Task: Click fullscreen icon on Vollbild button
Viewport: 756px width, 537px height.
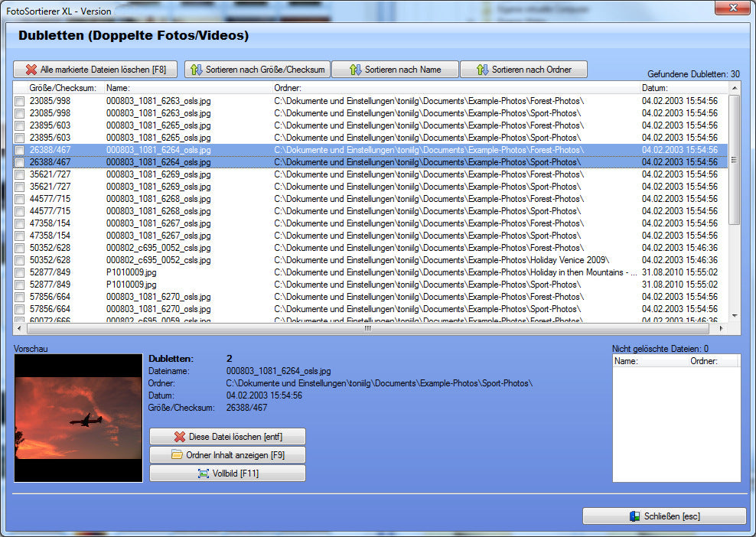Action: coord(203,474)
